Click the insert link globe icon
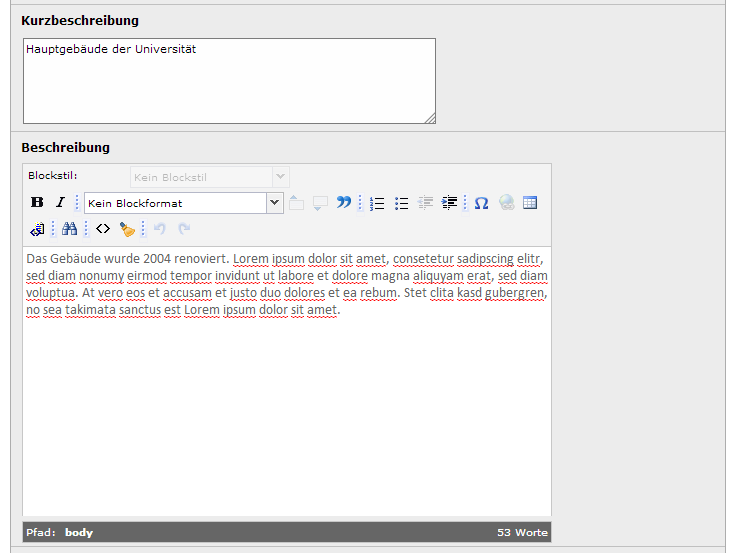 coord(506,203)
